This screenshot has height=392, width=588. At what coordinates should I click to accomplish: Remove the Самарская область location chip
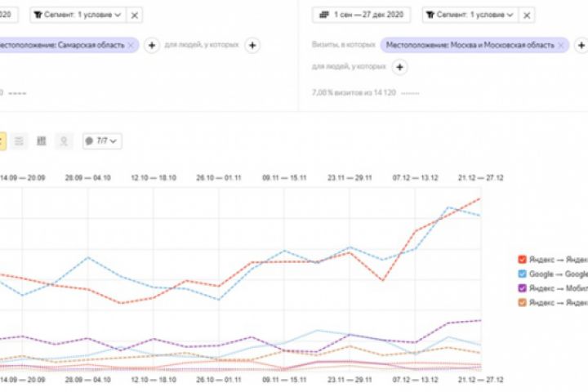point(131,45)
